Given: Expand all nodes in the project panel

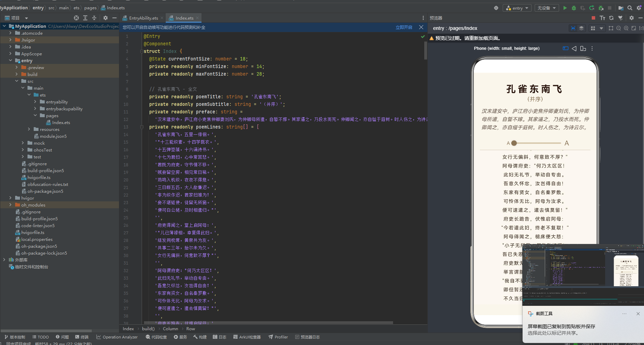Looking at the screenshot, I should point(85,18).
